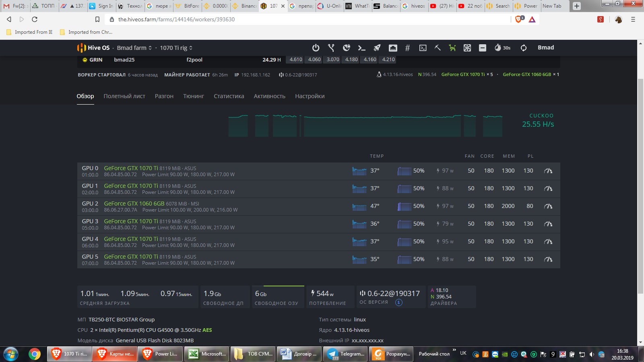This screenshot has height=362, width=644.
Task: Switch to the Обзор tab
Action: [x=85, y=96]
